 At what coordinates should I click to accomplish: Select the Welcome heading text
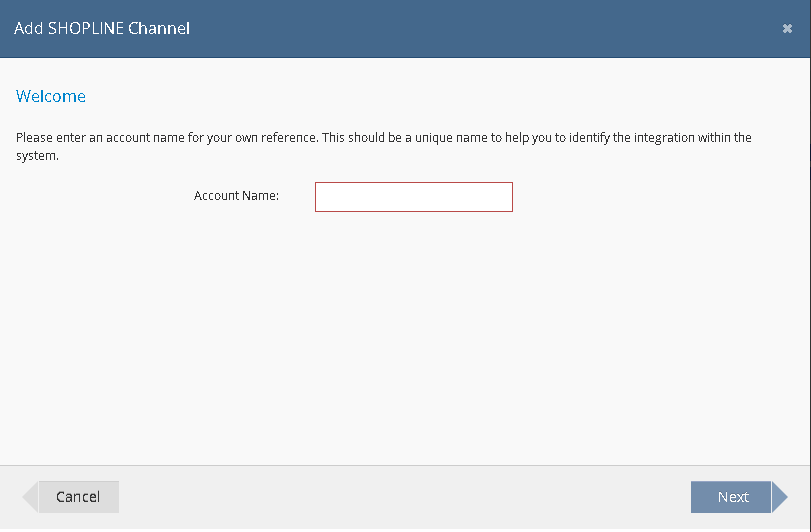pos(51,96)
